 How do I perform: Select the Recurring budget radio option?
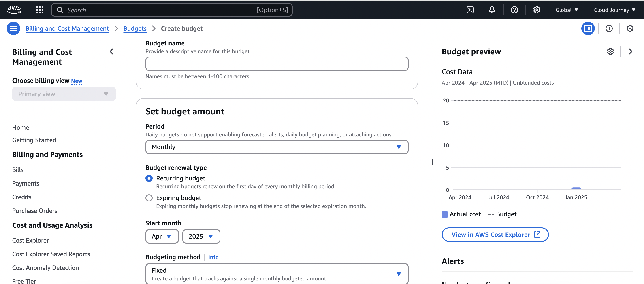coord(149,178)
